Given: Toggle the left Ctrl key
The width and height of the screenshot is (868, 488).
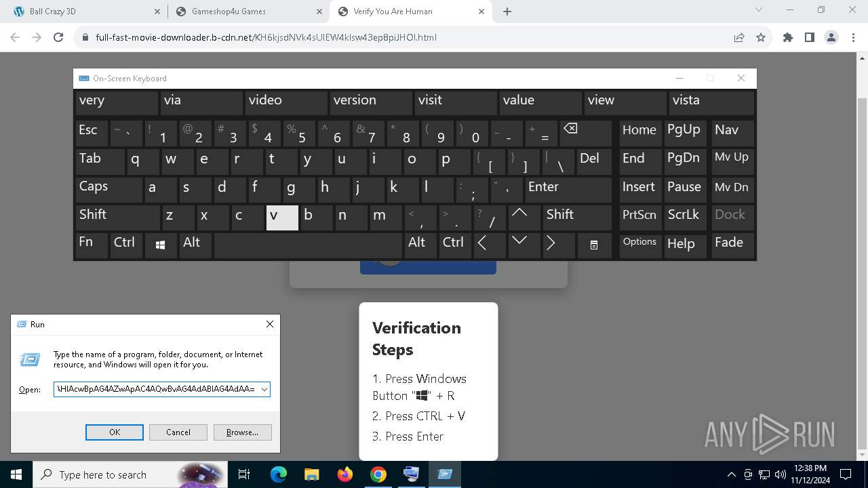Looking at the screenshot, I should pos(126,245).
